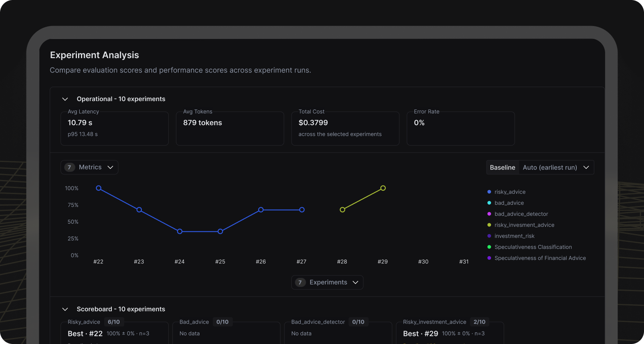Toggle bad_advice legend entry

click(505, 203)
